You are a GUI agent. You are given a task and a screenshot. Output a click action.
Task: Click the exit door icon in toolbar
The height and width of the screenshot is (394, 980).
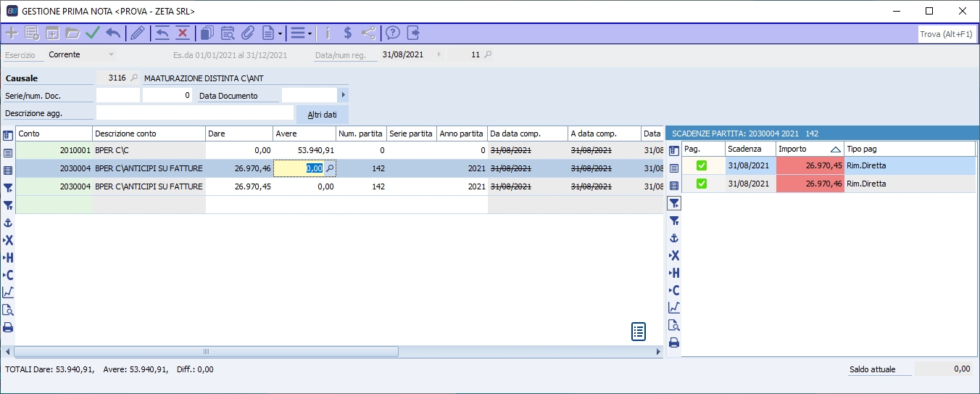[413, 33]
